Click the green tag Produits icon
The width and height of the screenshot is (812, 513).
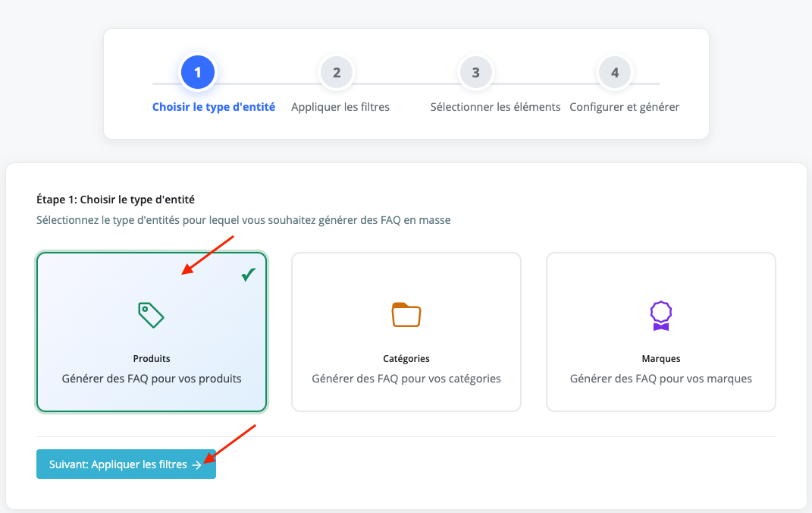tap(151, 314)
